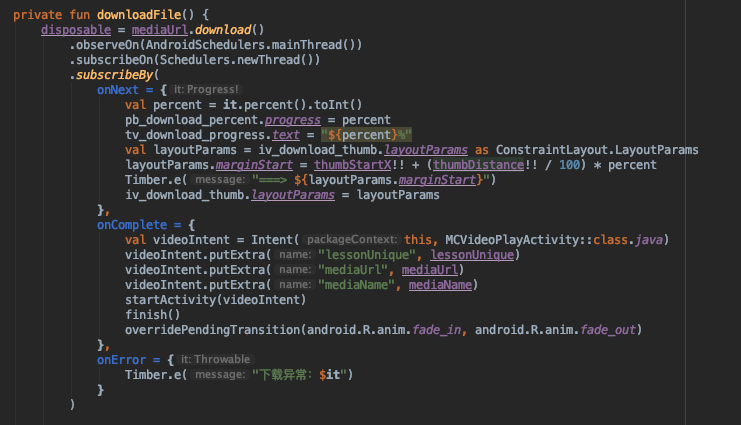Click the "mediaUrl" string literal
This screenshot has width=741, height=425.
(353, 270)
